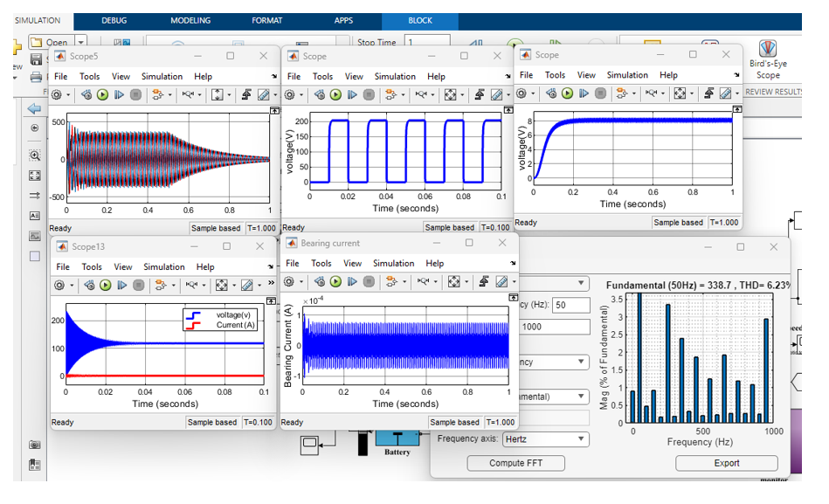
Task: Click Run button in Scope13 window
Action: [105, 285]
